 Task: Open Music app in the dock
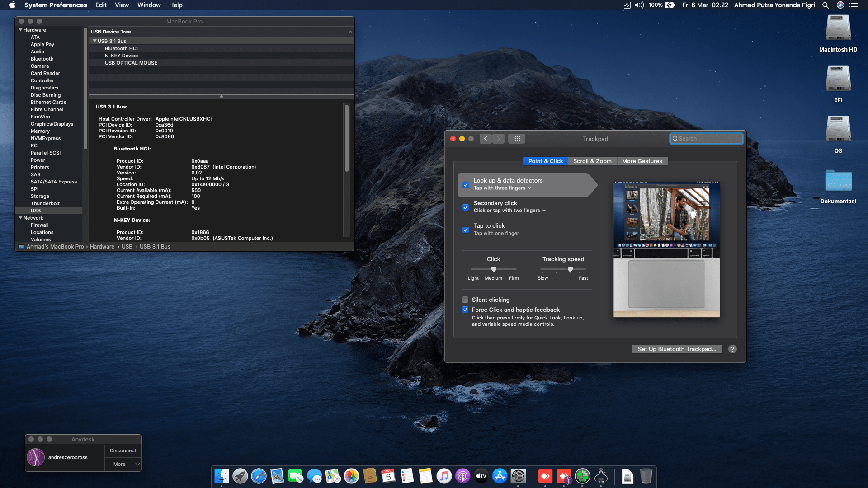tap(444, 476)
